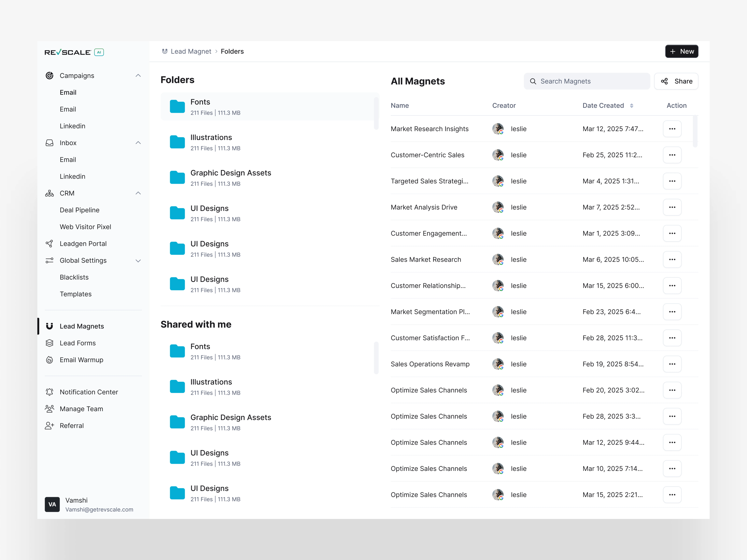Click the Illustrations folder icon under Folders

[177, 142]
